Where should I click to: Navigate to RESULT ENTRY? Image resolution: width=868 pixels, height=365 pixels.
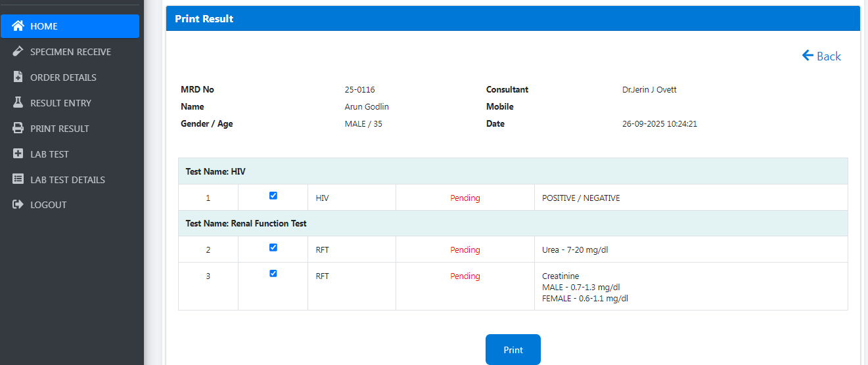[70, 103]
